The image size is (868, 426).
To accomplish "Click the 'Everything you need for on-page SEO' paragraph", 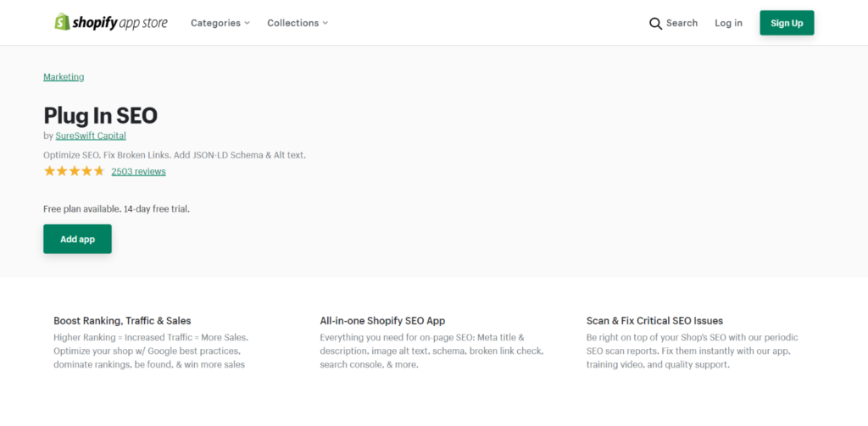I will point(431,351).
